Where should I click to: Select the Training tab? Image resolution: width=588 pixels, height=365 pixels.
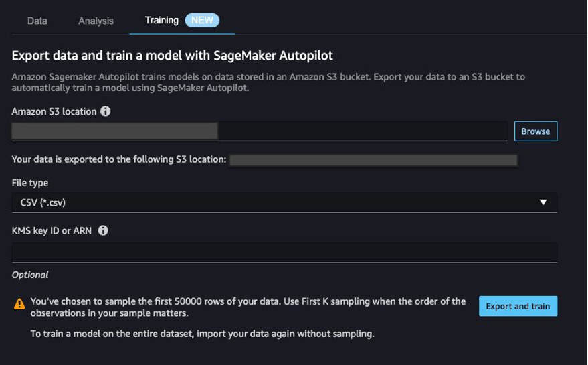coord(162,21)
